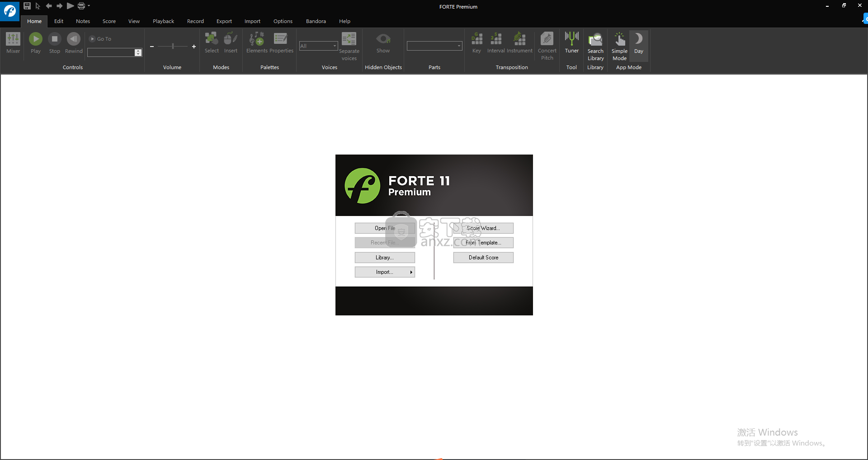
Task: Open the View ribbon tab
Action: [x=134, y=21]
